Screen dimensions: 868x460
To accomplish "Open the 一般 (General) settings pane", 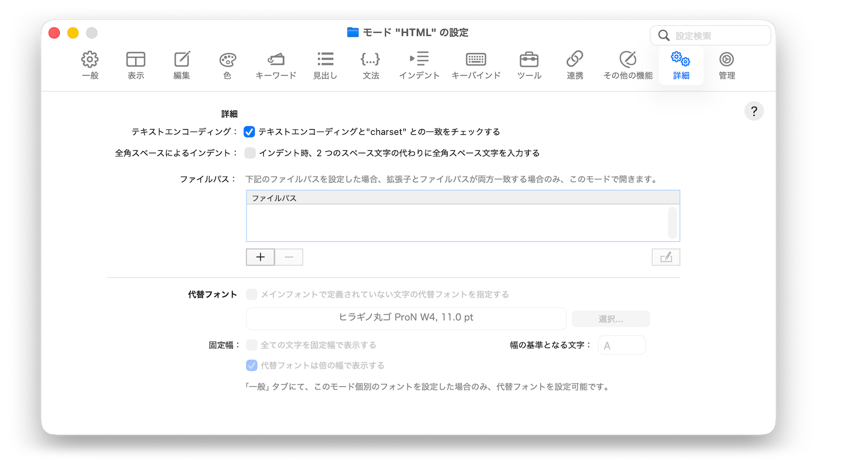I will (90, 65).
